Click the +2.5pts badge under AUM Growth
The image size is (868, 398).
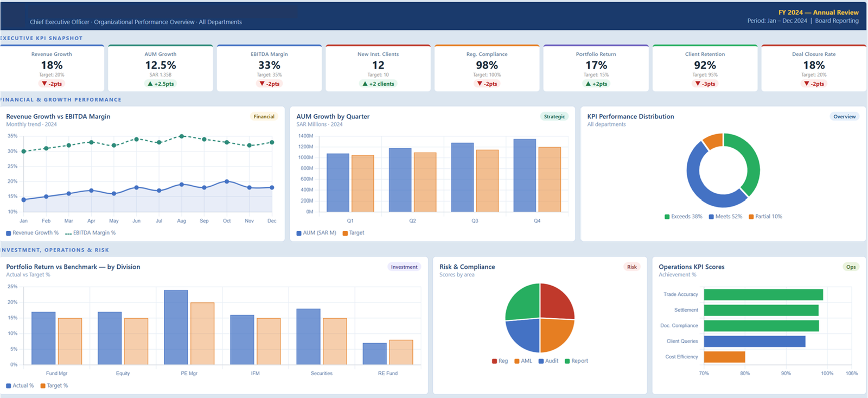pos(161,84)
